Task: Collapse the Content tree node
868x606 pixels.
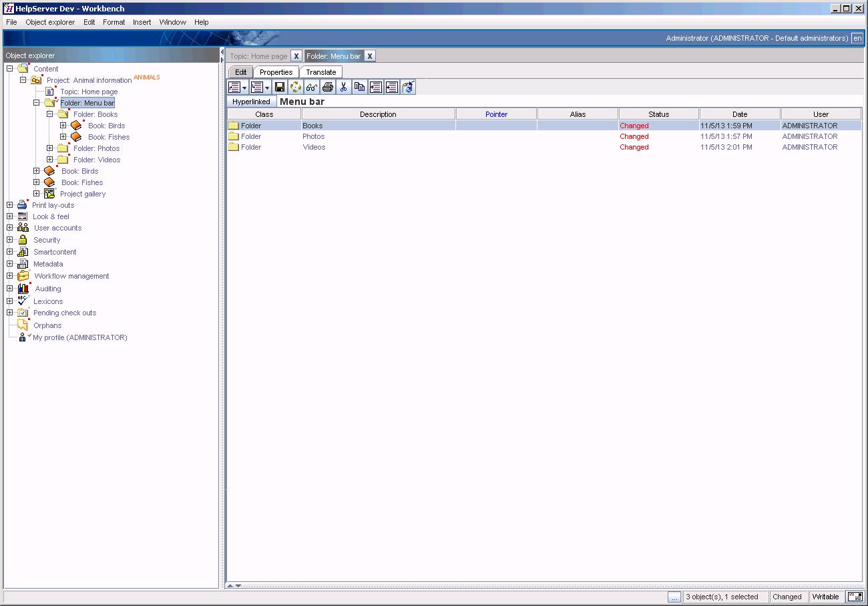Action: (10, 69)
